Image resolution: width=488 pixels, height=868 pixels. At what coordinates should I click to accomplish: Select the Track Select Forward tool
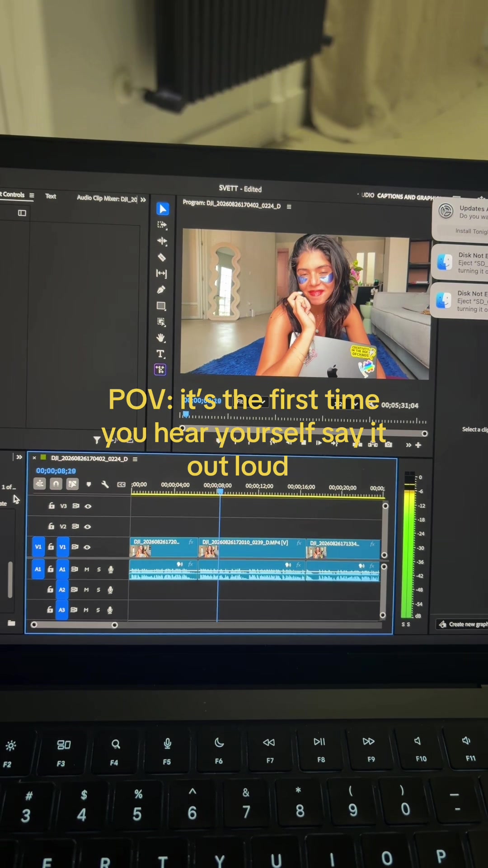(x=162, y=225)
